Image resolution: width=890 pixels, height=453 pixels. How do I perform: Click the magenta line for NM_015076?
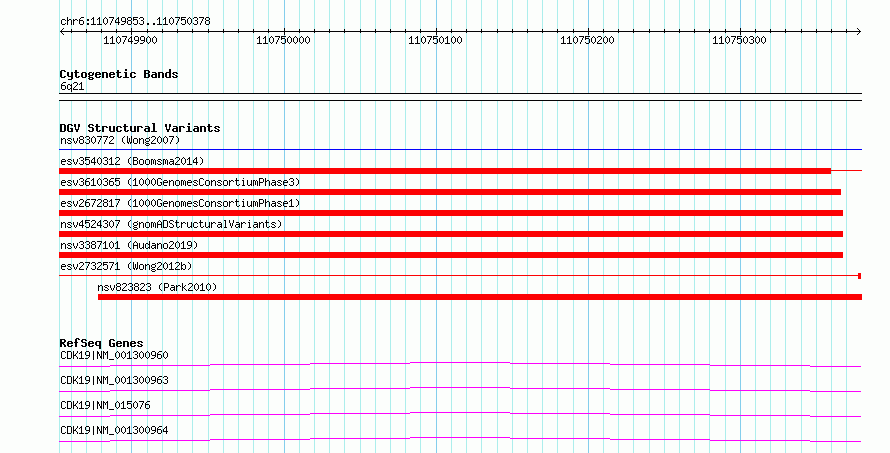click(x=460, y=414)
